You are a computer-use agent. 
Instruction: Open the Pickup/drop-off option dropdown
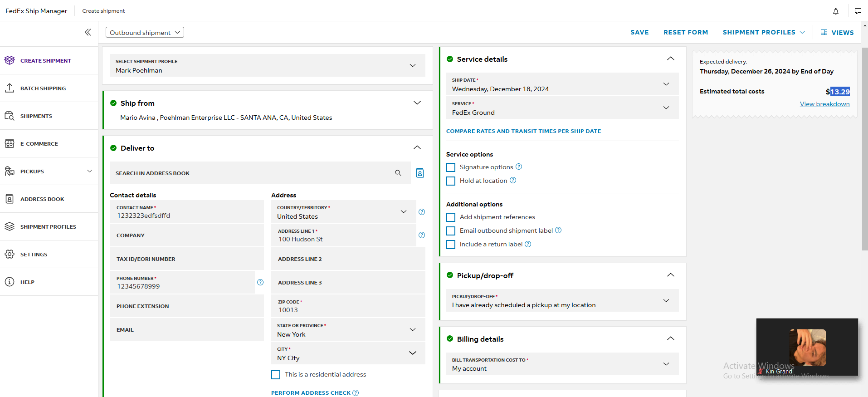[x=562, y=300]
